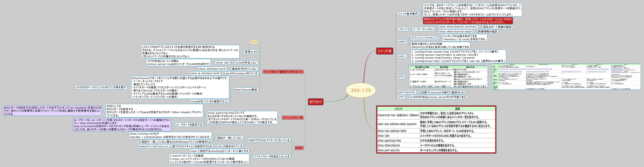Click the show etherchannel detail node
Viewport: 644px width, 167px height.
(455, 31)
